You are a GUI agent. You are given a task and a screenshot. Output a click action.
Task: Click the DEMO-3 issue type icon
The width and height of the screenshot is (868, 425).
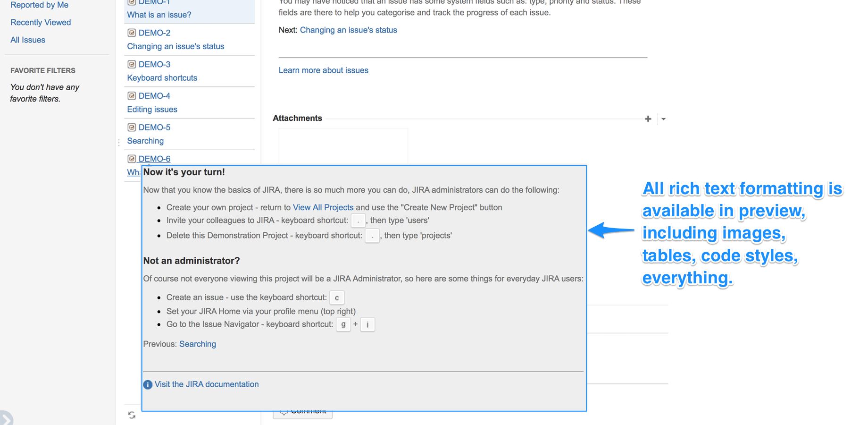[132, 64]
